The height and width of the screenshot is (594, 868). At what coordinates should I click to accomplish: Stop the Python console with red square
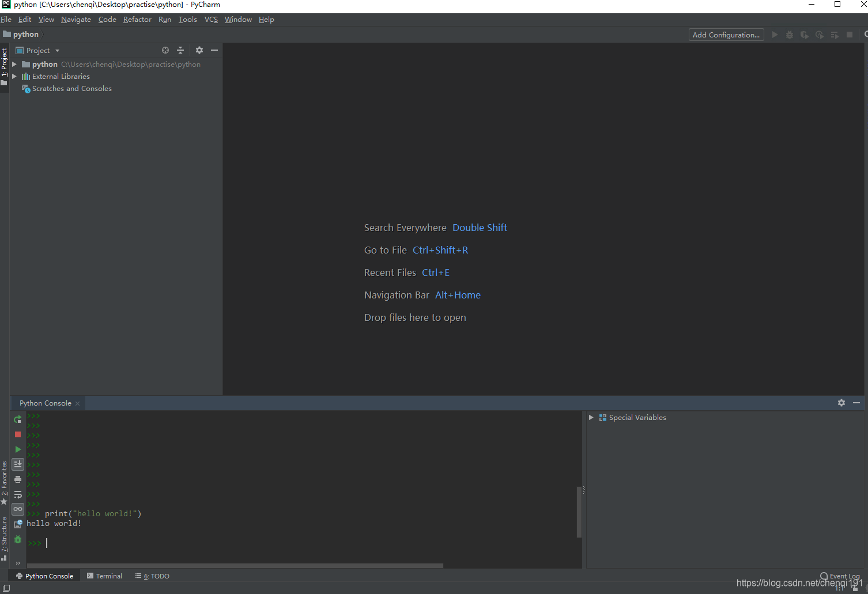click(x=18, y=434)
